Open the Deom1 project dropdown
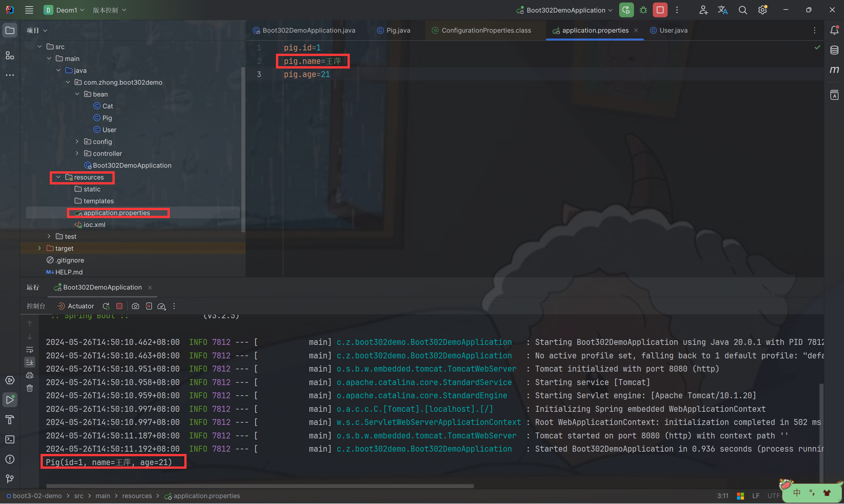 coord(64,10)
